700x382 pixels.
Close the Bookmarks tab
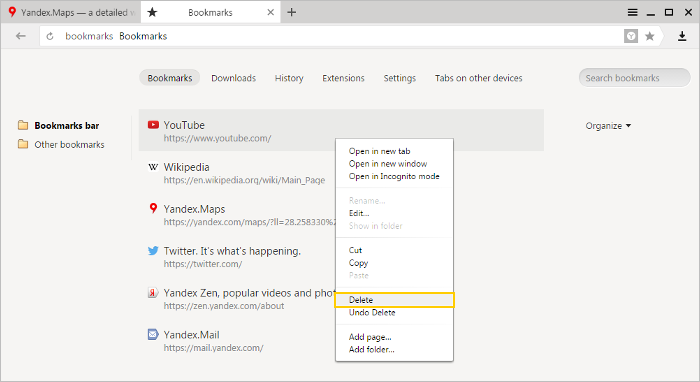click(x=271, y=12)
